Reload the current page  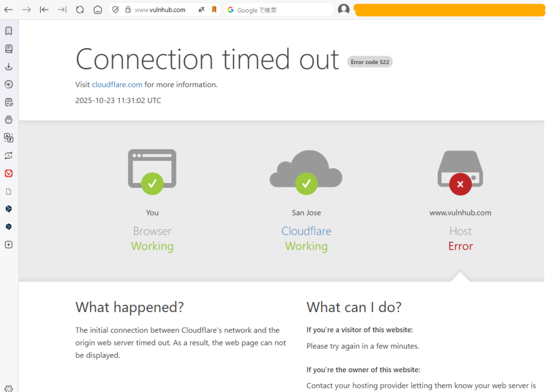(x=80, y=10)
